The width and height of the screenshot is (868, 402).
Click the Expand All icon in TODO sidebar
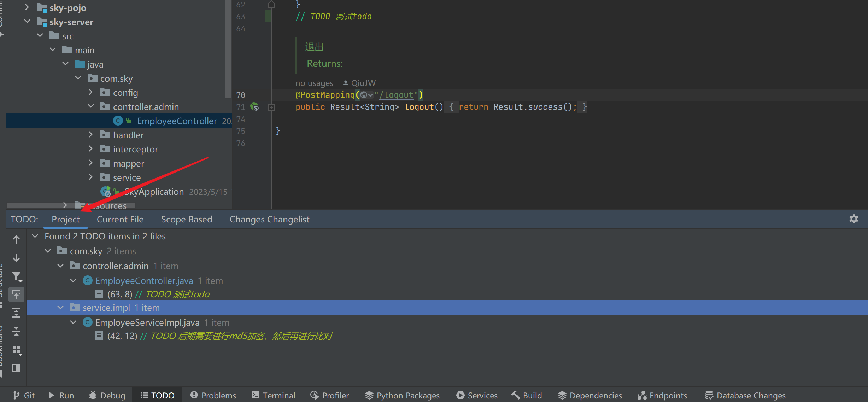16,313
